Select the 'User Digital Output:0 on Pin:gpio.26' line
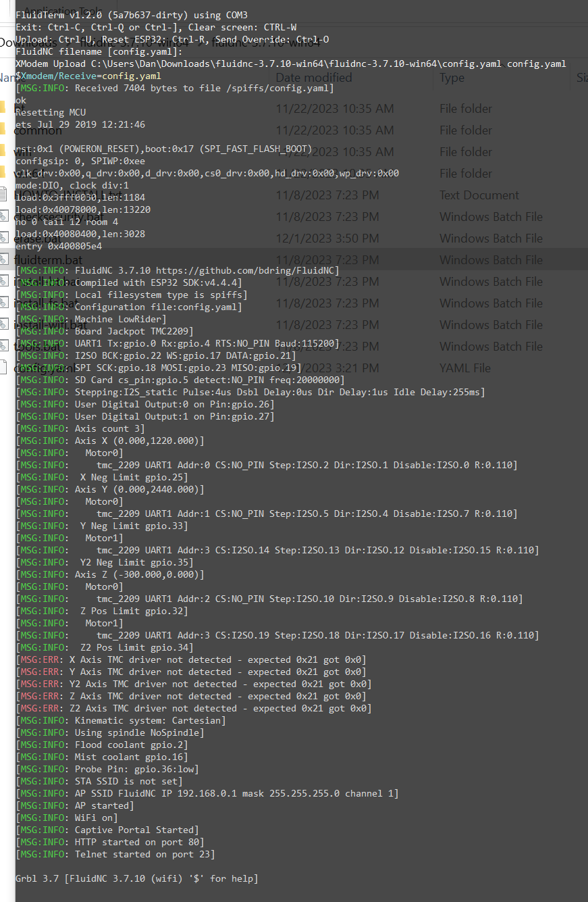588x902 pixels. pos(145,404)
